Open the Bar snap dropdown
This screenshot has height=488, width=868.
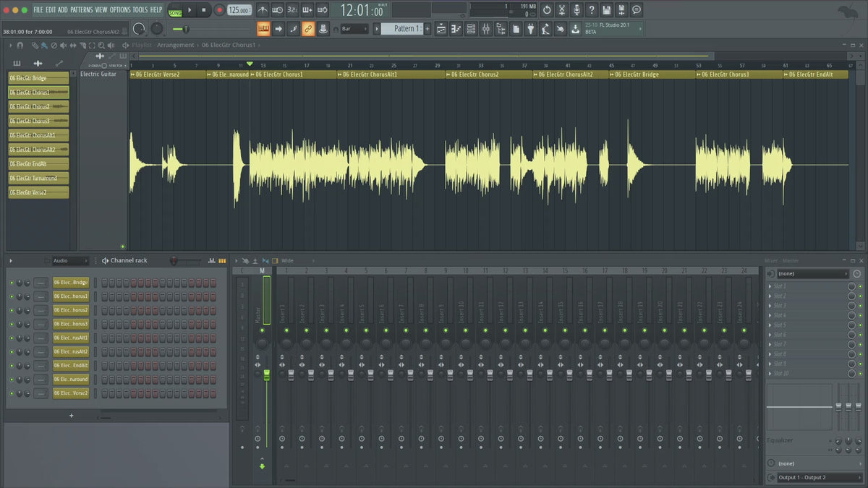click(x=354, y=29)
